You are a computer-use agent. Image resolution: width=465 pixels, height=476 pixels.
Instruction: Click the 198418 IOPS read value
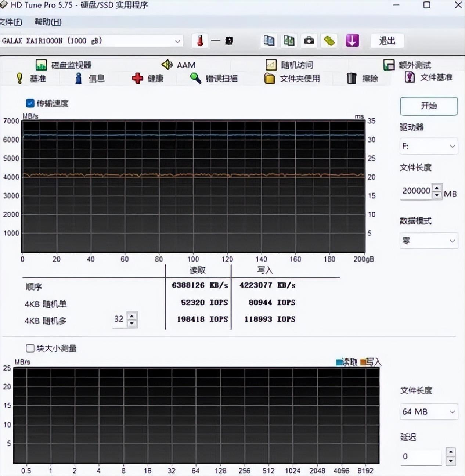coord(202,320)
